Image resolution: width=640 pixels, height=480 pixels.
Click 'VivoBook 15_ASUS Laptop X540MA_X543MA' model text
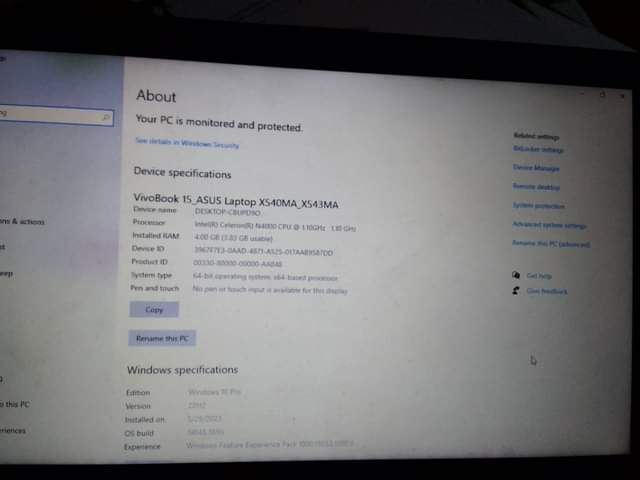(x=236, y=200)
